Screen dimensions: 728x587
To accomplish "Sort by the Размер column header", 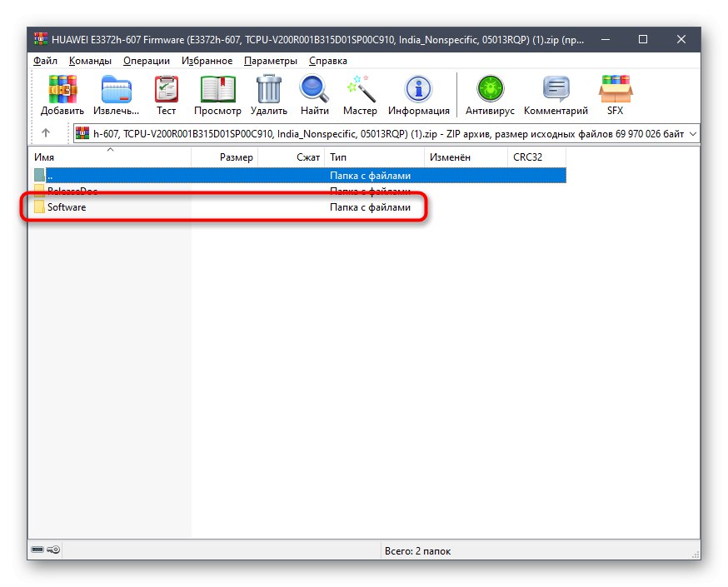I will click(x=224, y=157).
